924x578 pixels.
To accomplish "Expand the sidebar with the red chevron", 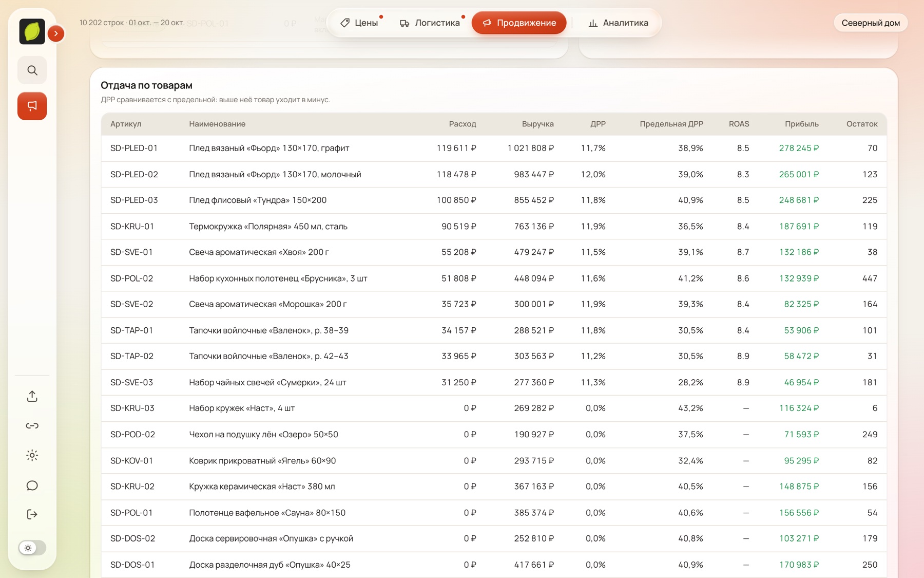I will click(56, 33).
